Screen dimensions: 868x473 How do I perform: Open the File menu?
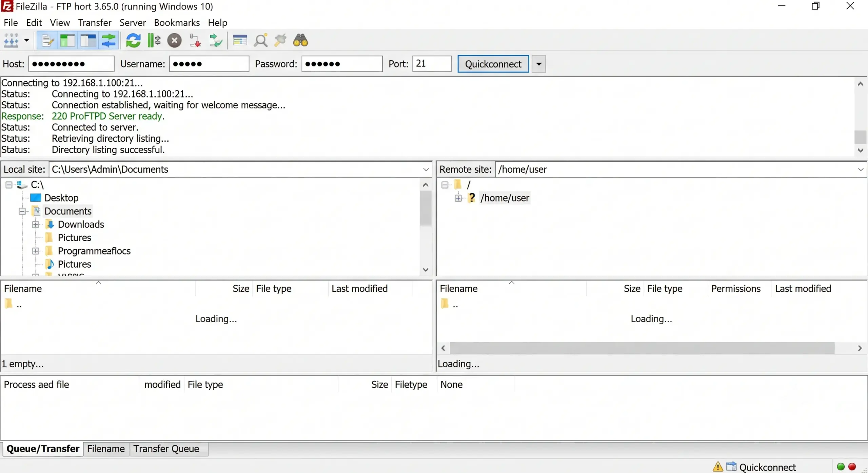(11, 23)
